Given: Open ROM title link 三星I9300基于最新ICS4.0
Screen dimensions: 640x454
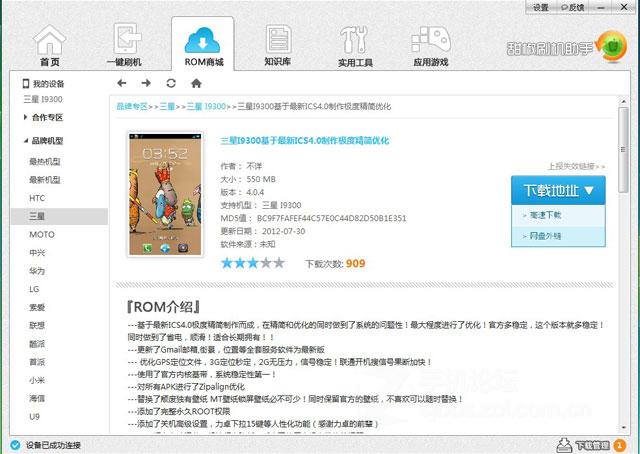Looking at the screenshot, I should click(x=304, y=141).
